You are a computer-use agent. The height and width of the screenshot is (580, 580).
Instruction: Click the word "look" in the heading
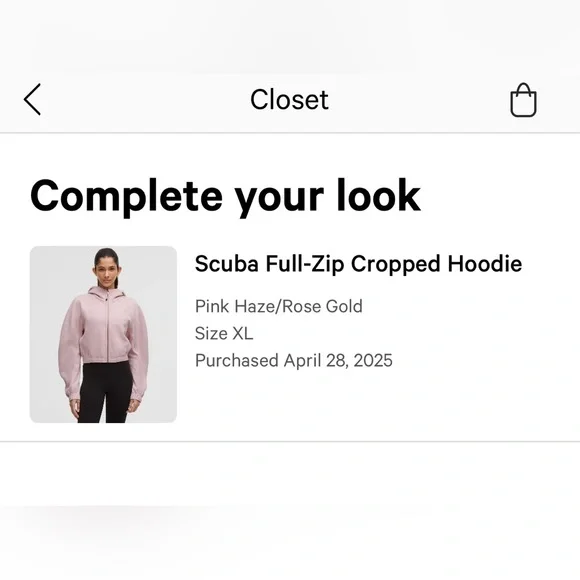coord(378,195)
